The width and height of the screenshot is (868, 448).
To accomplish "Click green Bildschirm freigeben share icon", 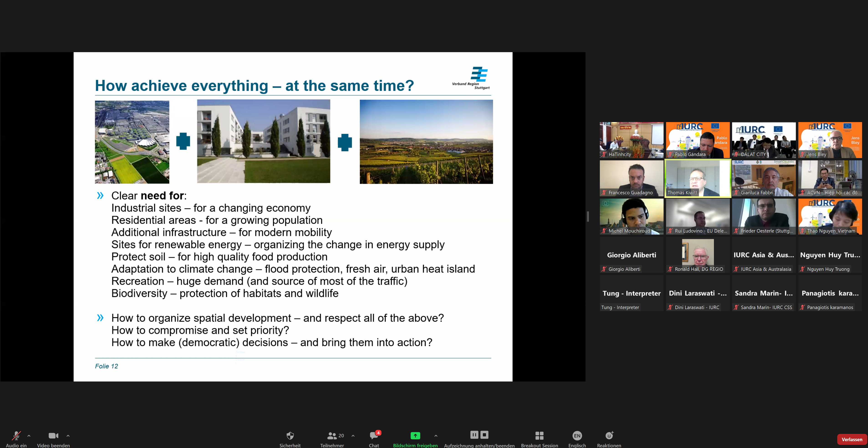I will pos(415,435).
